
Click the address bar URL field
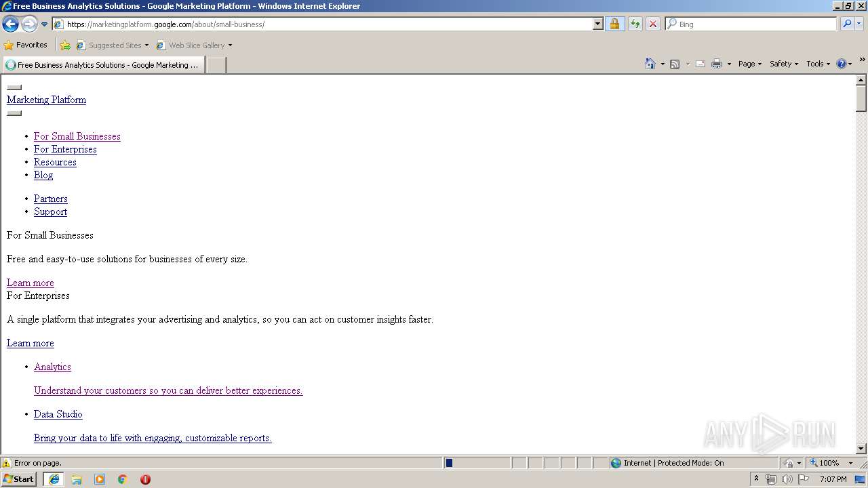pos(323,24)
